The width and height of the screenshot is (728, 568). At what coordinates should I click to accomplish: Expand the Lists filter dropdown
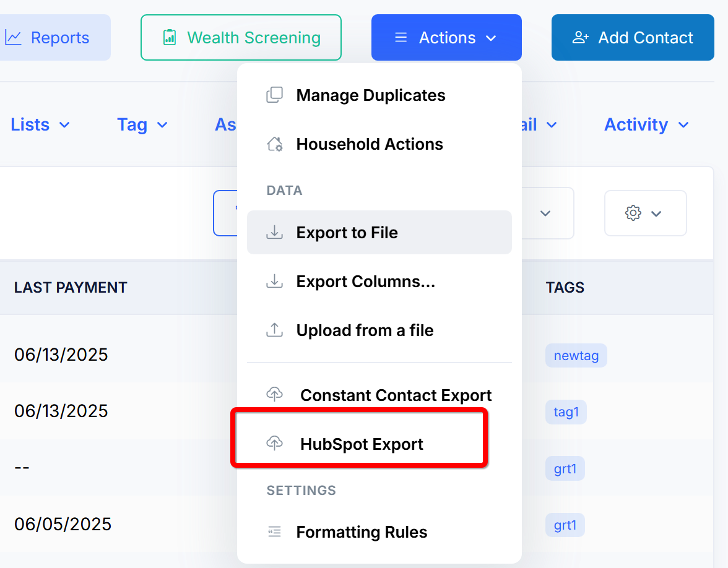40,124
